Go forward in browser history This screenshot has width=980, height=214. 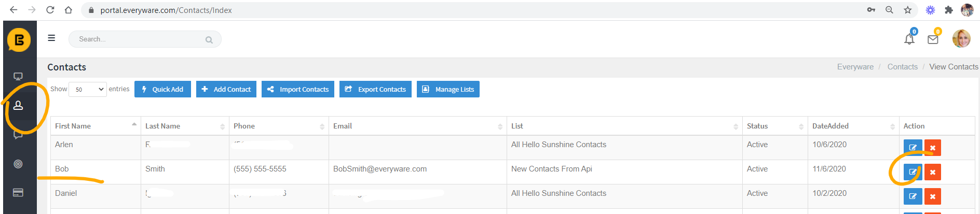(32, 10)
